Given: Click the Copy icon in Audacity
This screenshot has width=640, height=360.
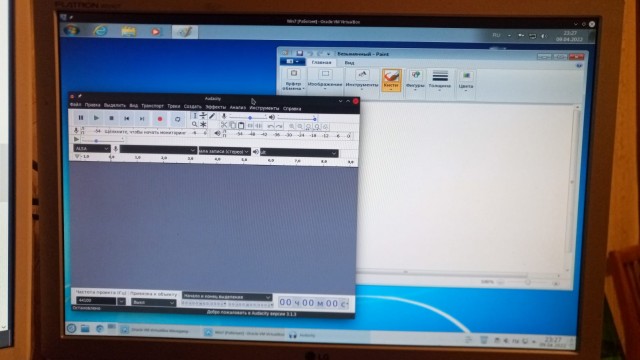Looking at the screenshot, I should [x=232, y=126].
